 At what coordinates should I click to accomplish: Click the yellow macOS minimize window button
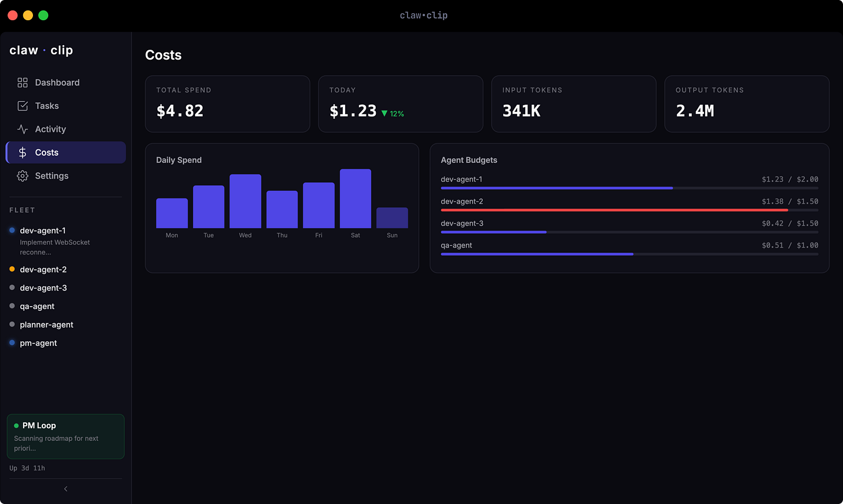point(28,16)
